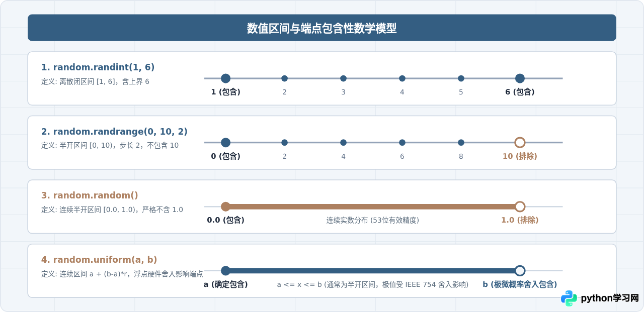Click the label 1.0 (排除)
Screen dimensions: 644x312
pyautogui.click(x=520, y=220)
